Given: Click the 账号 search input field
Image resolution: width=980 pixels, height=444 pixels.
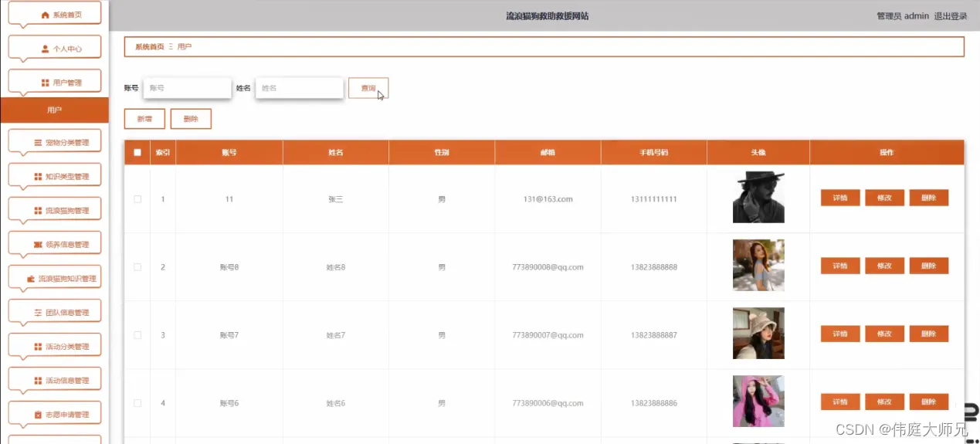Looking at the screenshot, I should (x=188, y=88).
